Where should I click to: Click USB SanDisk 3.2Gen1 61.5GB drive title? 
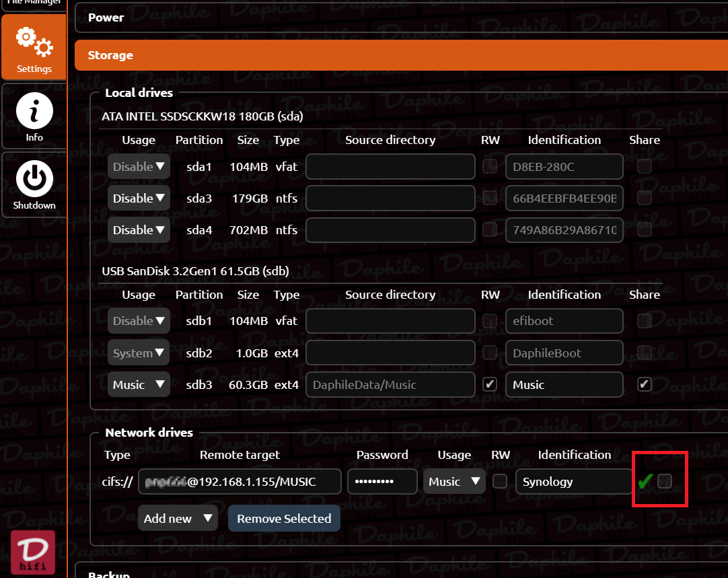pyautogui.click(x=196, y=271)
